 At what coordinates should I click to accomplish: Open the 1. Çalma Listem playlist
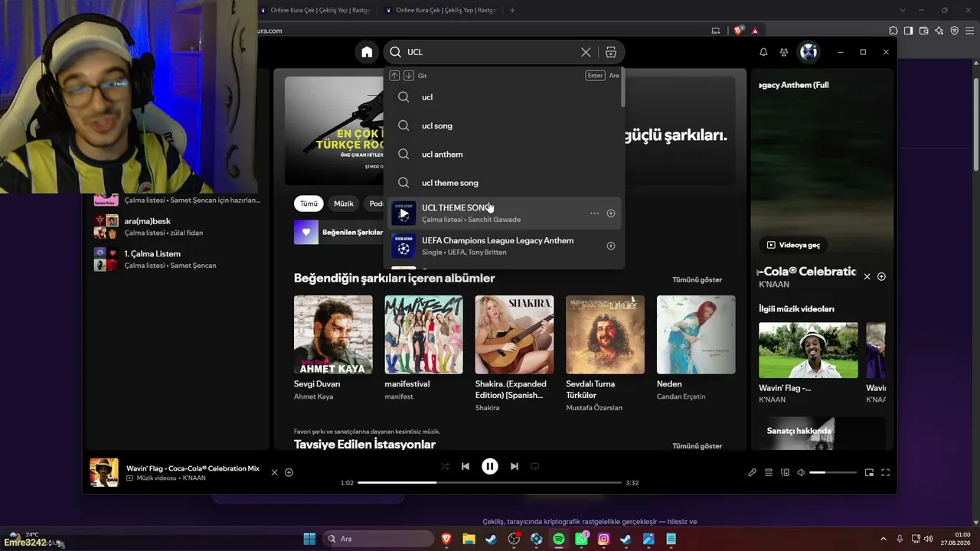pos(176,259)
